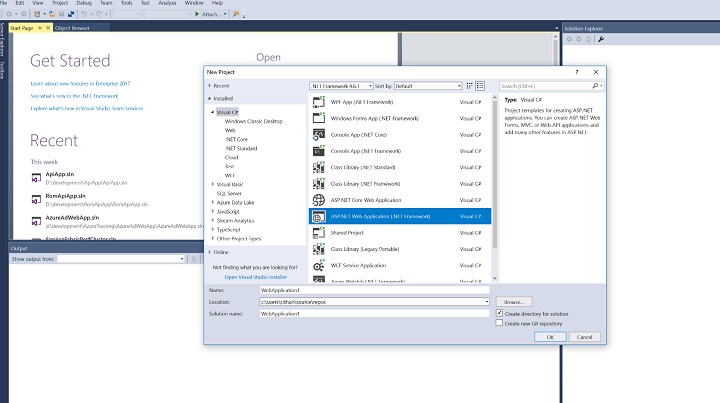The width and height of the screenshot is (720, 403).
Task: Click the Undo toolbar icon
Action: coord(84,14)
